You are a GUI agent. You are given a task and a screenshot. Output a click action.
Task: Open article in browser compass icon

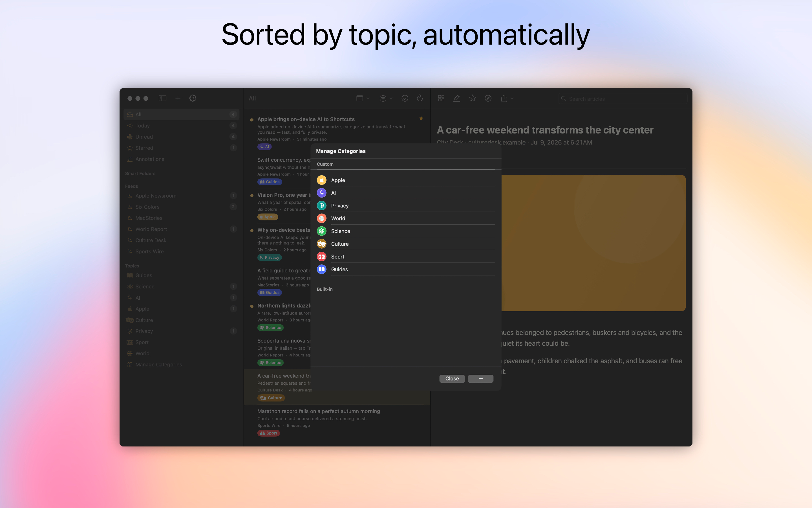point(488,98)
